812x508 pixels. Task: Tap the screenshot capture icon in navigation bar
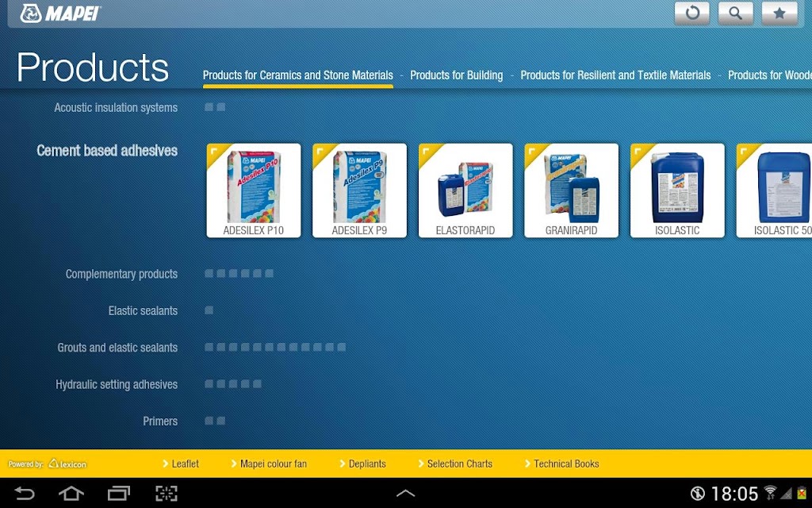tap(167, 493)
